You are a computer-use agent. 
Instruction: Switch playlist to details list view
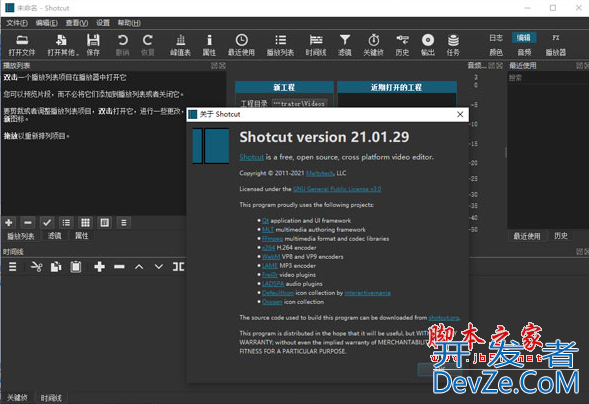66,223
